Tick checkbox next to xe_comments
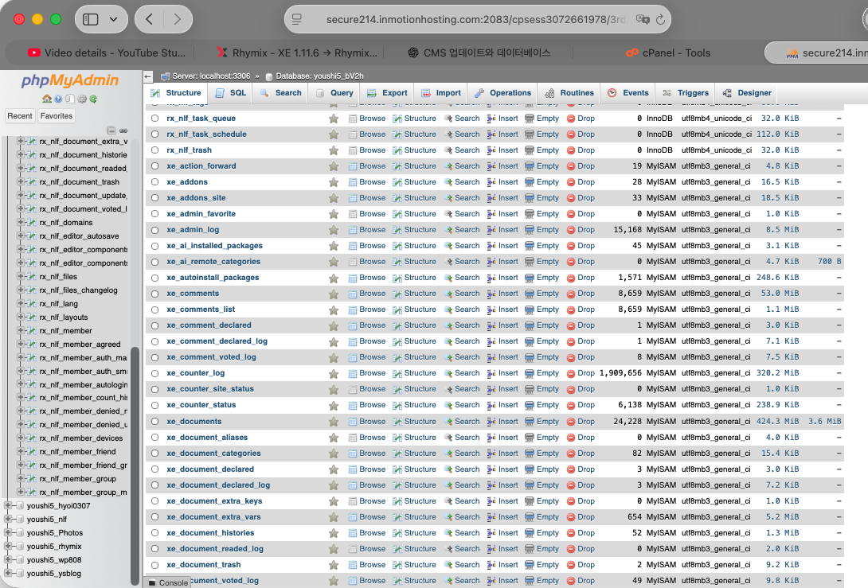868x588 pixels. pyautogui.click(x=155, y=294)
